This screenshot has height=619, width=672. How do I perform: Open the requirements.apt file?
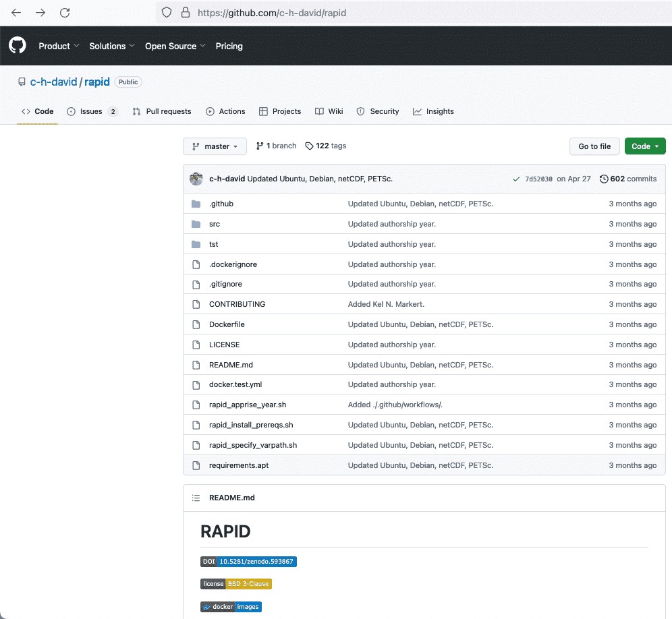239,465
